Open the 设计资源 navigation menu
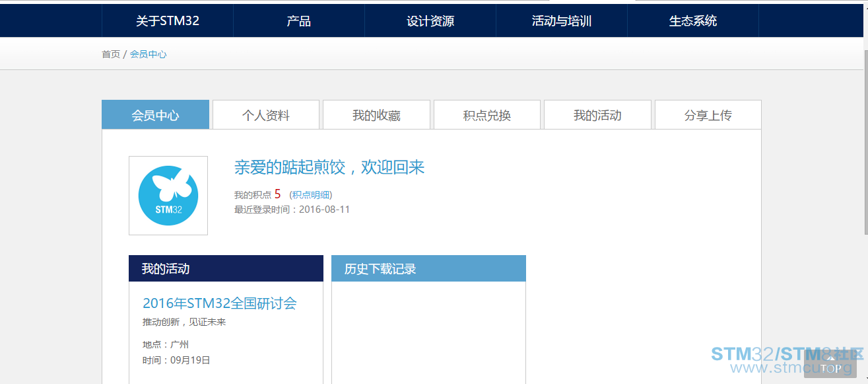The width and height of the screenshot is (868, 384). 430,21
